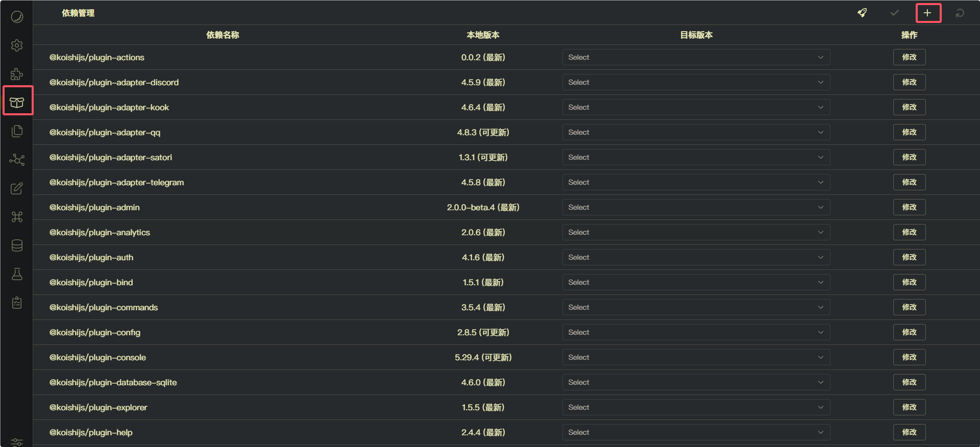The height and width of the screenshot is (447, 980).
Task: Open the database icon in sidebar
Action: [17, 245]
